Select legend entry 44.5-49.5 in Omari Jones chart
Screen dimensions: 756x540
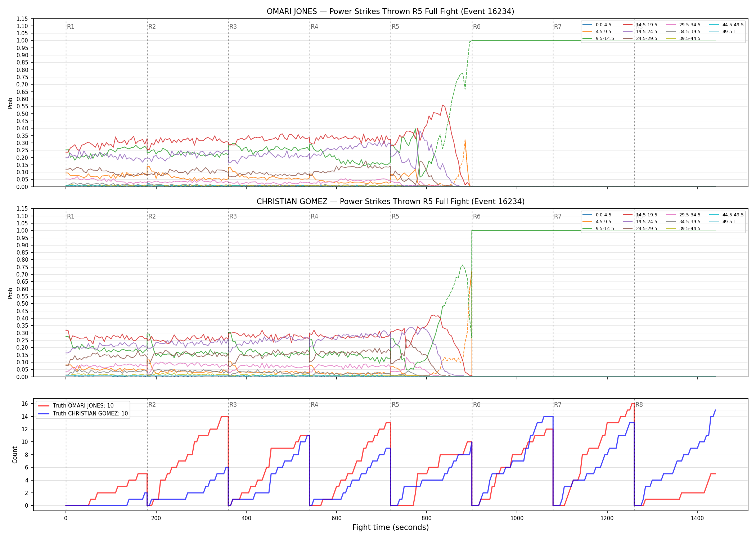tap(726, 25)
